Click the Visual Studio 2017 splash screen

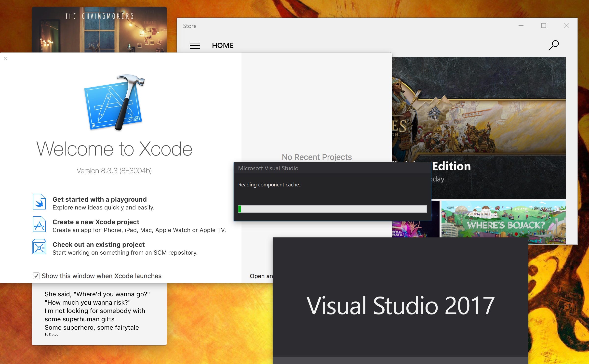click(400, 300)
